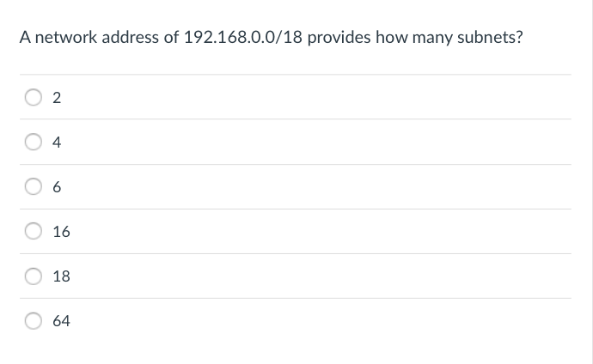Click the word "address" in the question
Screen dimensions: 593x364
coord(130,37)
